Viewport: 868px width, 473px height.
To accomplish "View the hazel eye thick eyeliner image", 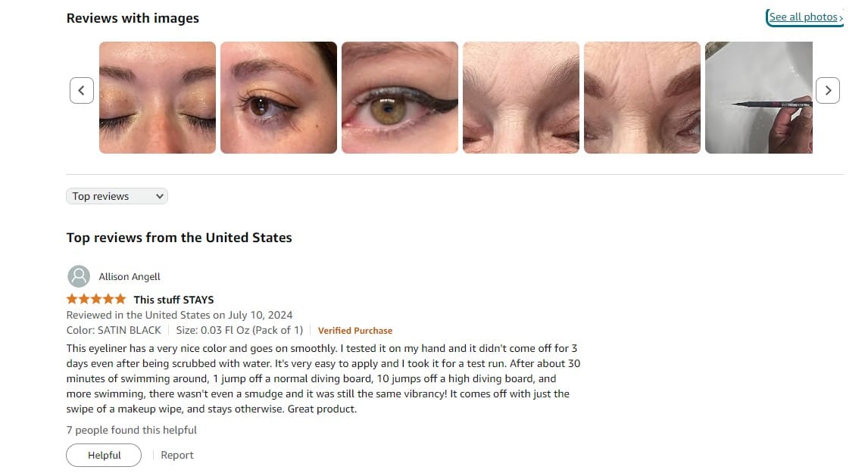I will [x=400, y=98].
